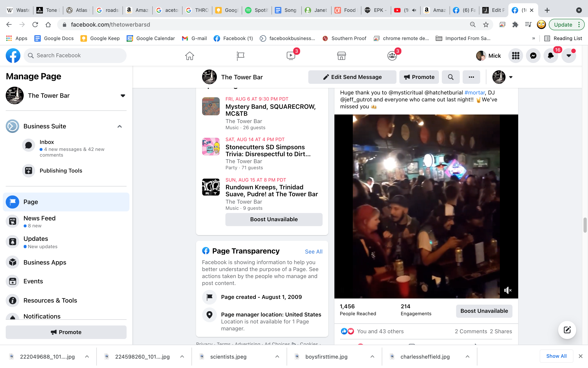Go to the browser home page icon
Screen dimensions: 588x368
click(x=48, y=25)
